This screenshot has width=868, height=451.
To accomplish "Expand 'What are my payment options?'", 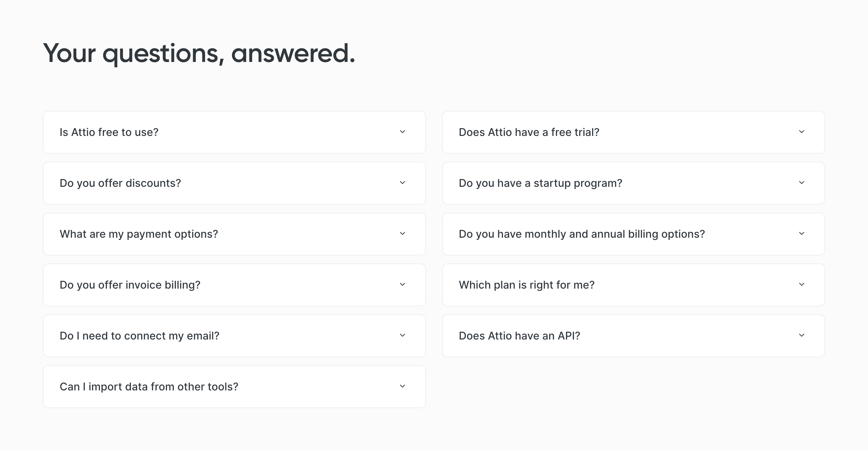I will click(234, 234).
